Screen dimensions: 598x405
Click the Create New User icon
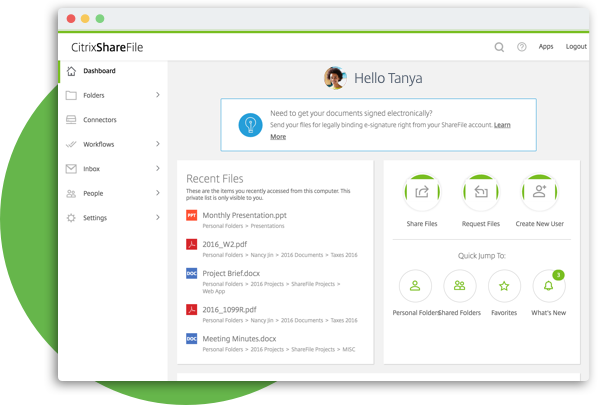(539, 192)
